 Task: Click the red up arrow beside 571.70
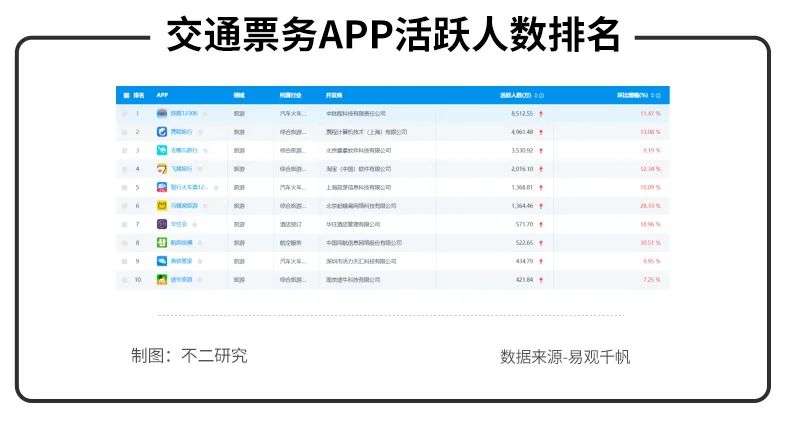click(541, 225)
